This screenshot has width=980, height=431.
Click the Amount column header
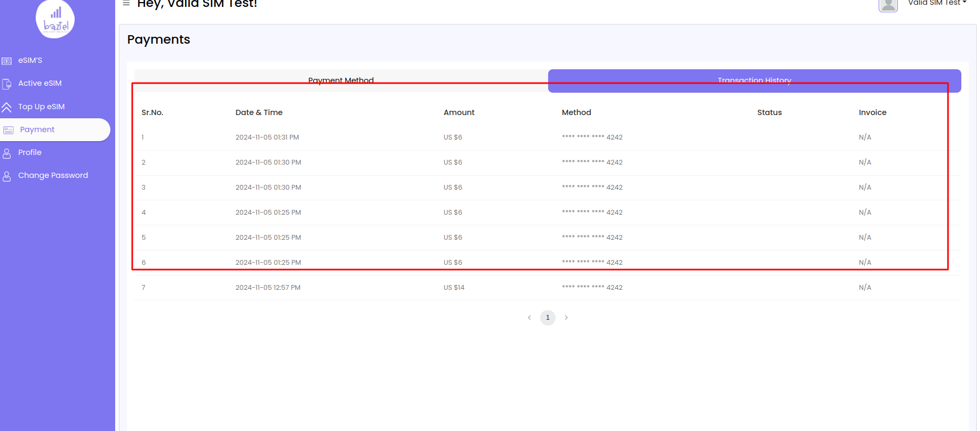point(459,112)
